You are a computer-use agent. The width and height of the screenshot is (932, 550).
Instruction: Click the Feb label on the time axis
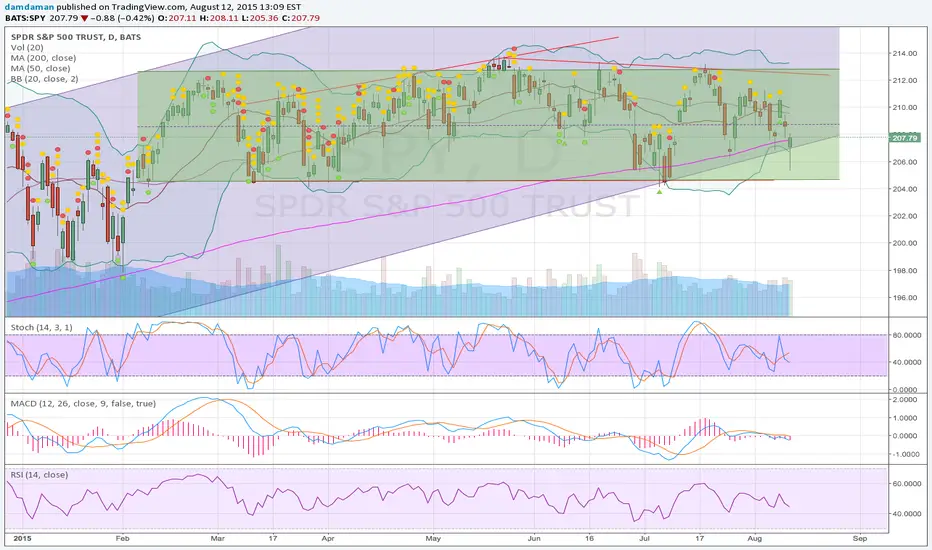tap(122, 539)
